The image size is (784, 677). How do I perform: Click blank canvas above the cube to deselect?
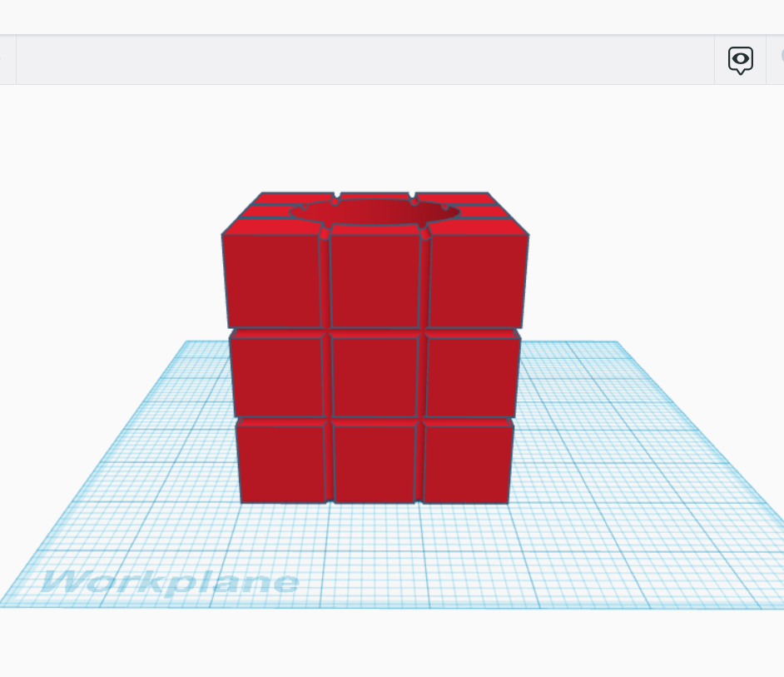(x=375, y=133)
